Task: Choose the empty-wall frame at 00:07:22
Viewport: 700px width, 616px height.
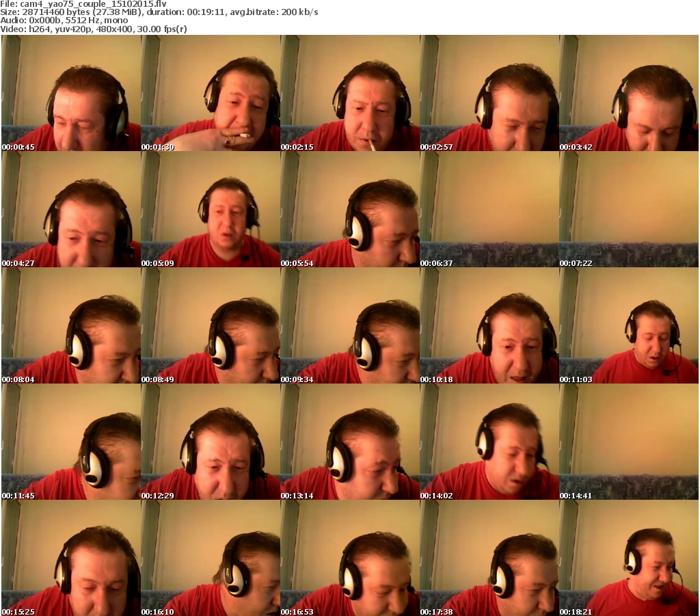Action: pos(629,209)
